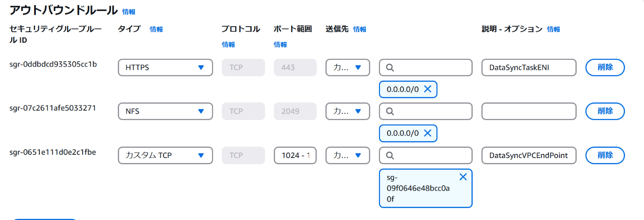
Task: Select rule ID sgr-0651e111d0e2c1fbe text
Action: click(x=52, y=152)
